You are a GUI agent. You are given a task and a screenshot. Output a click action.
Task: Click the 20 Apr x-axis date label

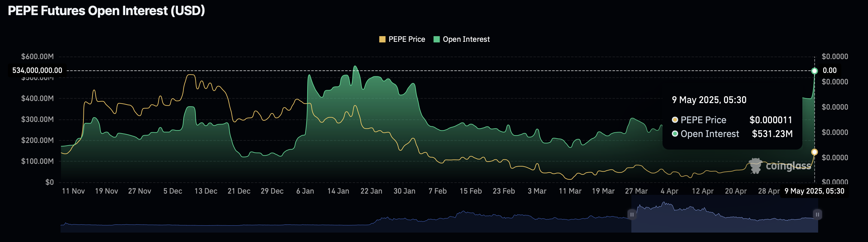point(736,191)
